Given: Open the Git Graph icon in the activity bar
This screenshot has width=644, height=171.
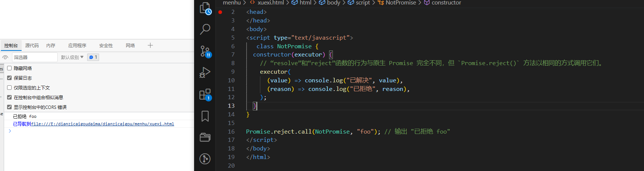Looking at the screenshot, I should pos(205,159).
